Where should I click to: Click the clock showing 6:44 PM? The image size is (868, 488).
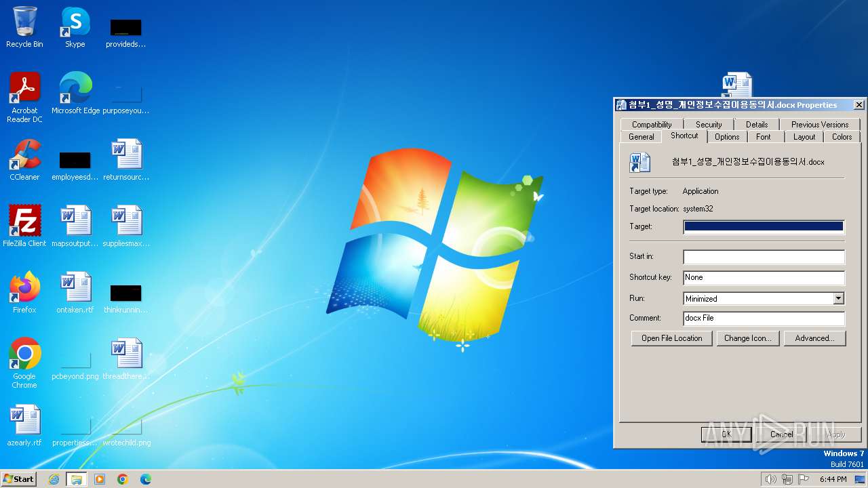pyautogui.click(x=833, y=479)
